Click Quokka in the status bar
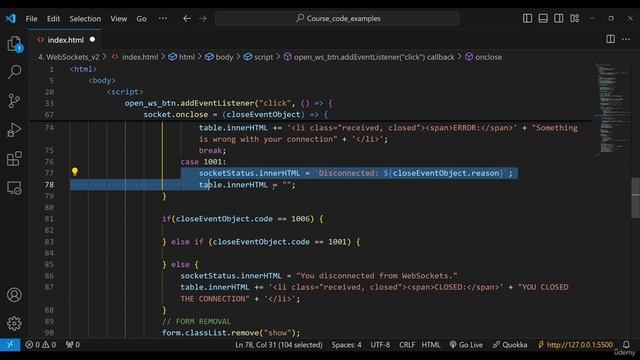The width and height of the screenshot is (640, 360). (510, 345)
